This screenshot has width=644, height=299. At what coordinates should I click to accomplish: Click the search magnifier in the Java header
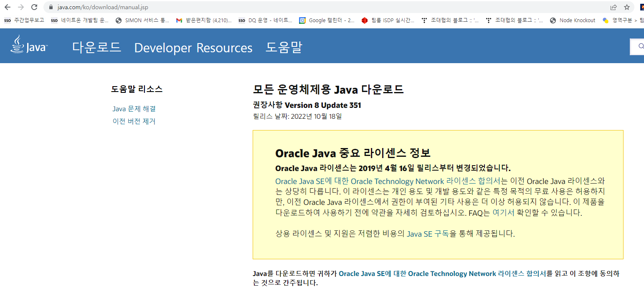[x=641, y=46]
